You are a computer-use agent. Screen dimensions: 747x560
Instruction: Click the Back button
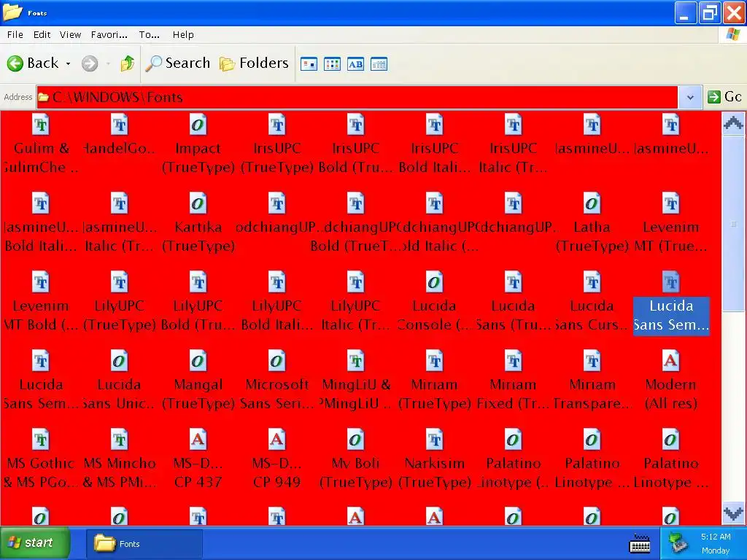pos(32,63)
